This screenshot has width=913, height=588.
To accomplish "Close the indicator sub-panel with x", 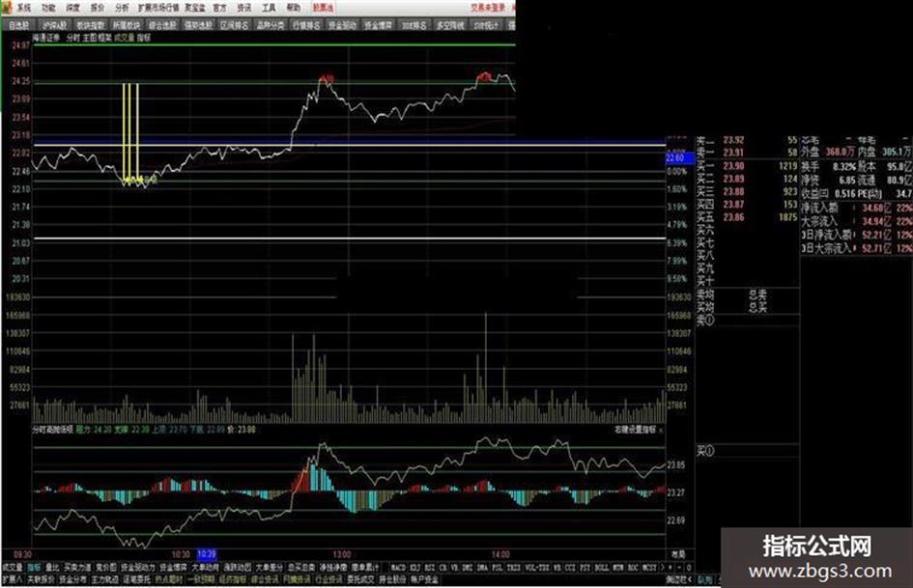I will coord(661,430).
